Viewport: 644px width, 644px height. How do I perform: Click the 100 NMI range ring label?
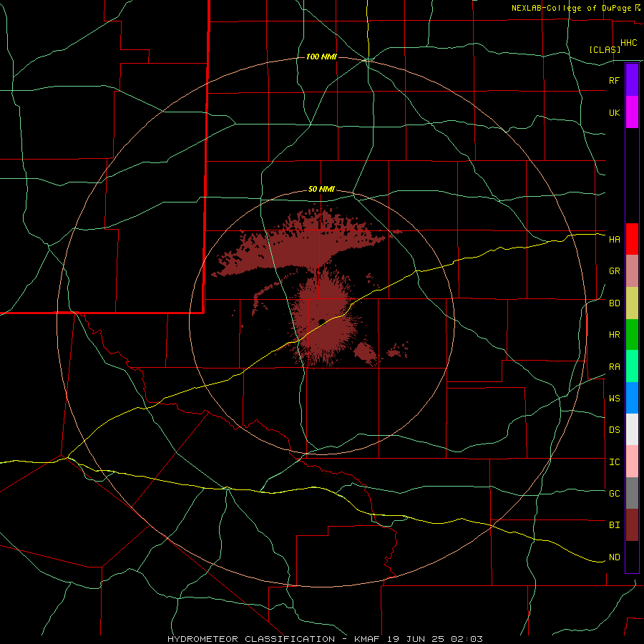click(x=321, y=57)
